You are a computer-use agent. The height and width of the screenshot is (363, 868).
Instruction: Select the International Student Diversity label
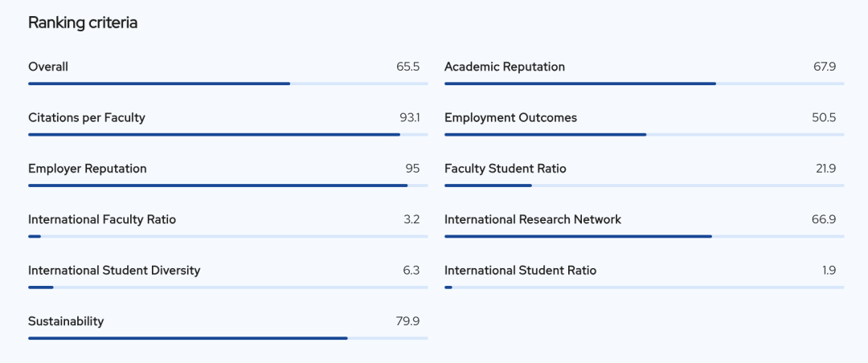114,270
